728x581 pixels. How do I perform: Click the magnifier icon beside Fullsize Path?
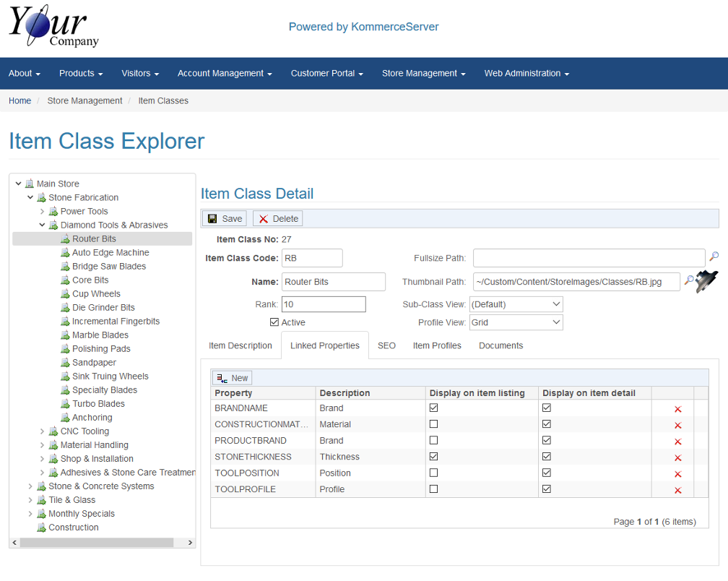pyautogui.click(x=714, y=257)
